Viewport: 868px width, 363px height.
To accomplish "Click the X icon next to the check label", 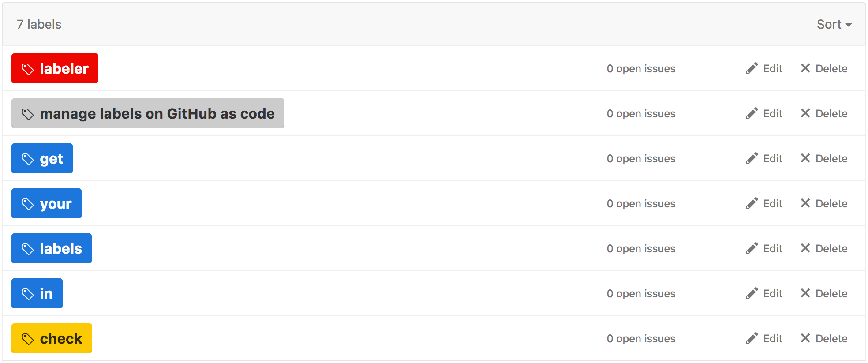I will coord(805,338).
